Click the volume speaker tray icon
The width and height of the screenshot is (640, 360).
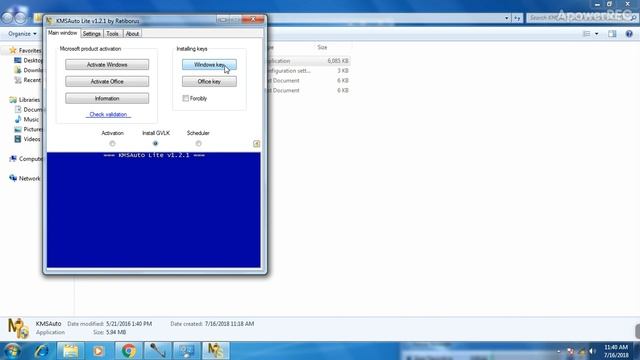pyautogui.click(x=592, y=351)
